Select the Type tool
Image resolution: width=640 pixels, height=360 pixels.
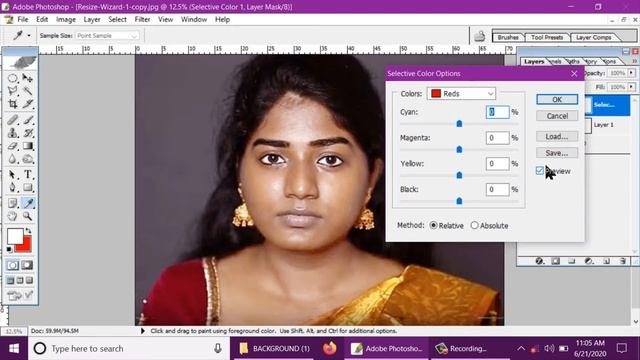pyautogui.click(x=28, y=175)
